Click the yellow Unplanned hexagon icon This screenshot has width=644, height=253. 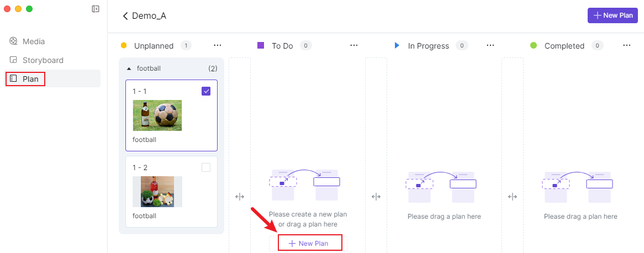[124, 46]
